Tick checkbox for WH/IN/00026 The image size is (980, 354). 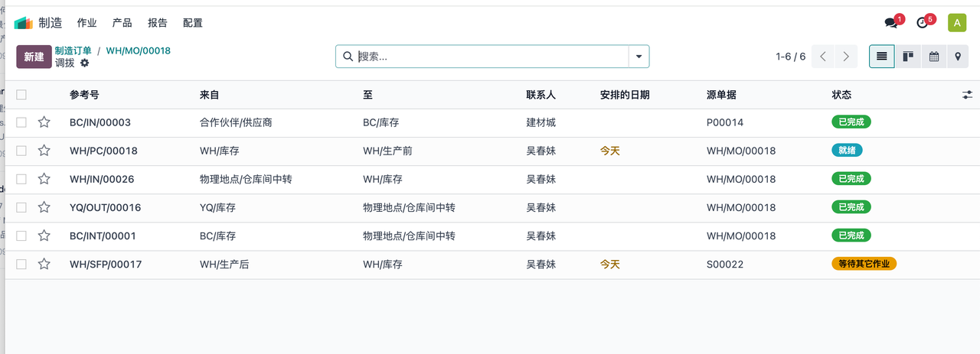[21, 179]
